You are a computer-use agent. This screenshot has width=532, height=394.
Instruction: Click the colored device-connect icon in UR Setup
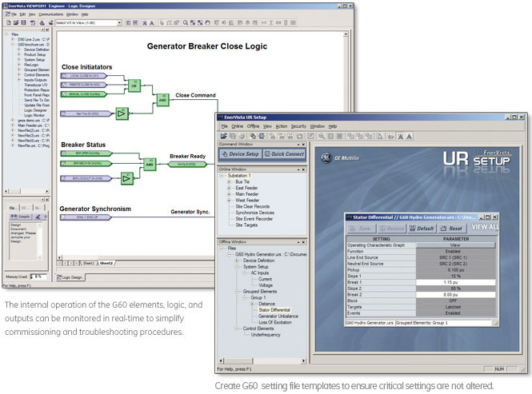253,137
